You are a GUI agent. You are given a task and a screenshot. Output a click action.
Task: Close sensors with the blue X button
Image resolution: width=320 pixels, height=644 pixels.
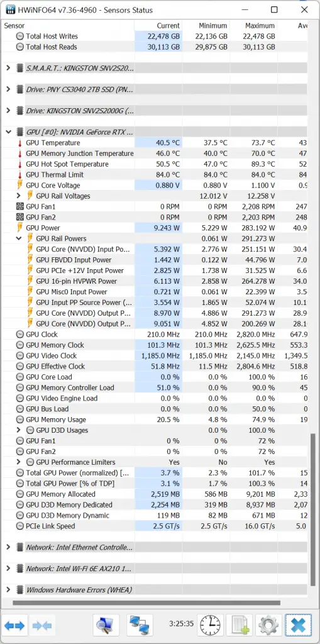pyautogui.click(x=298, y=626)
